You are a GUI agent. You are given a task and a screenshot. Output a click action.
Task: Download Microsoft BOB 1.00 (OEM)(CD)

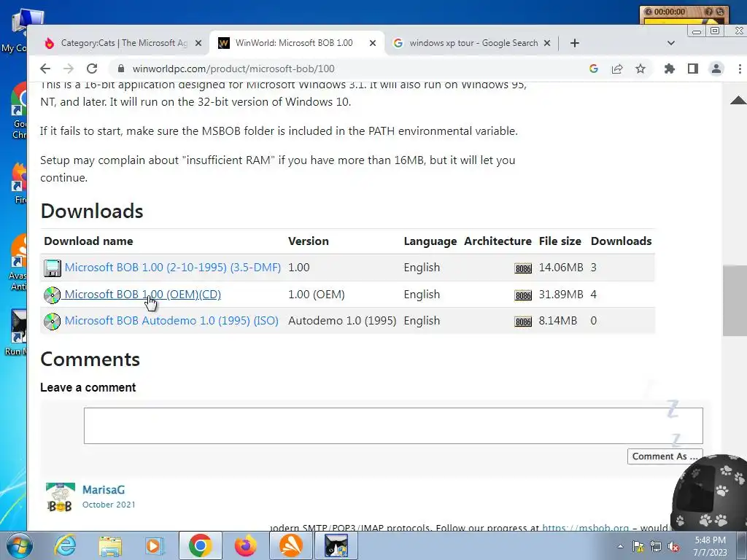tap(142, 295)
